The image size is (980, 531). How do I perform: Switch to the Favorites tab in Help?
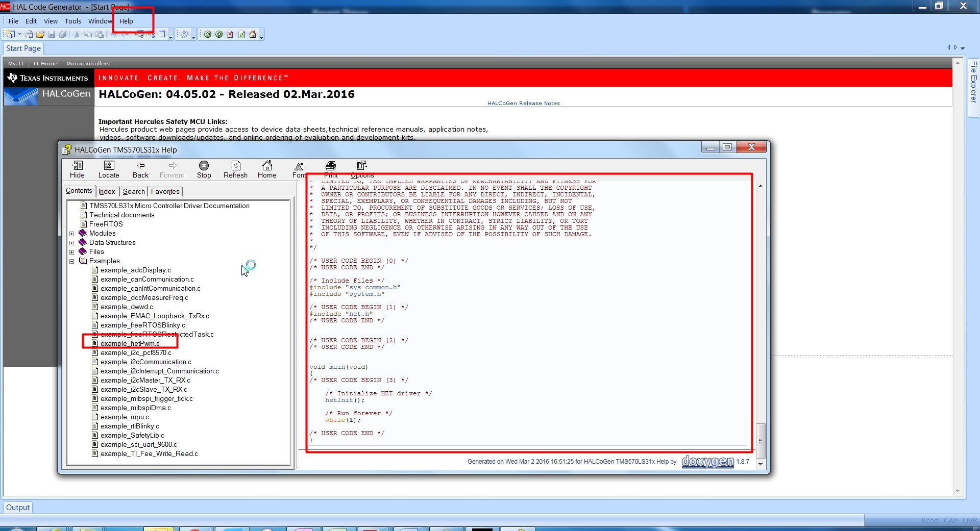[x=165, y=191]
